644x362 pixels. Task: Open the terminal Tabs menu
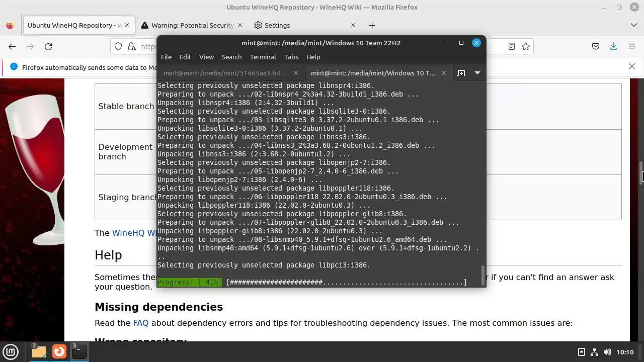(291, 57)
